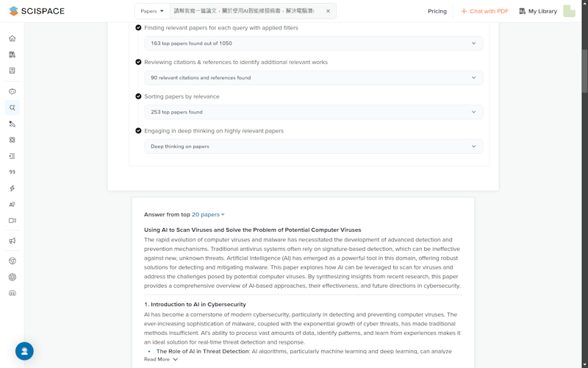Open the blue support chat bubble
The image size is (588, 368).
[x=24, y=351]
